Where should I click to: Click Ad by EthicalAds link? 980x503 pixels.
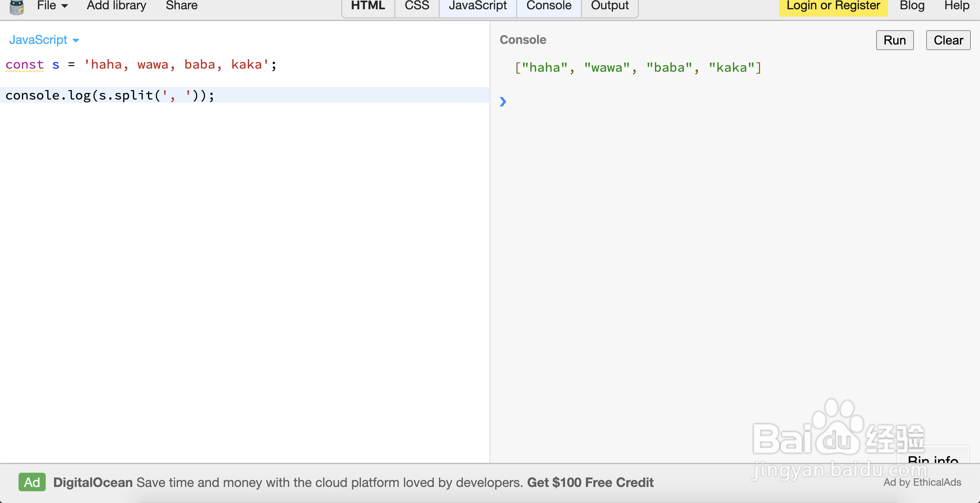click(922, 483)
